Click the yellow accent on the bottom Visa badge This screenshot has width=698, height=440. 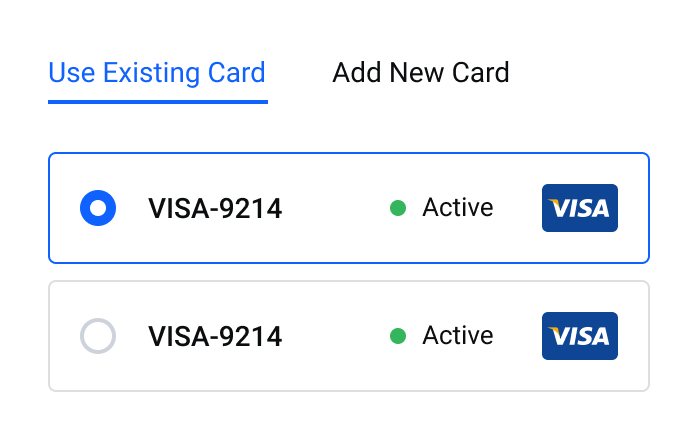click(556, 331)
